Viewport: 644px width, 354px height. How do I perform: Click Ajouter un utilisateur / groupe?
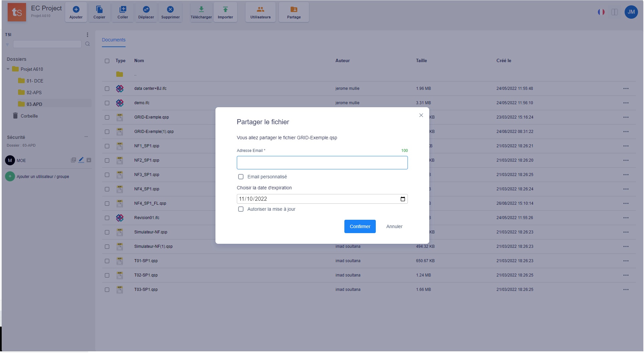(x=43, y=176)
